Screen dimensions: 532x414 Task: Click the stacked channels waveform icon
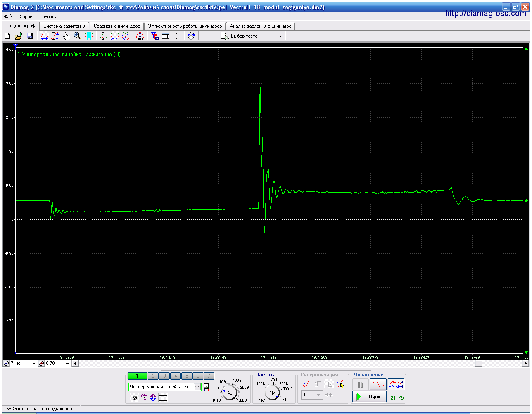114,36
